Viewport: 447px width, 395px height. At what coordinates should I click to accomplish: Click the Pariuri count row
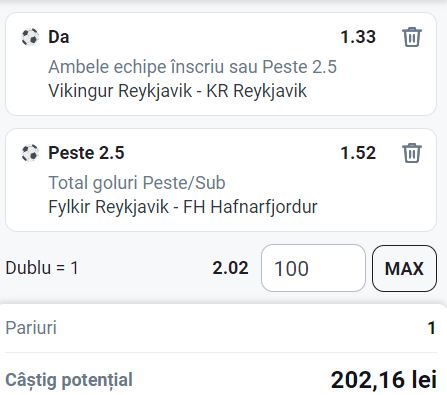221,328
